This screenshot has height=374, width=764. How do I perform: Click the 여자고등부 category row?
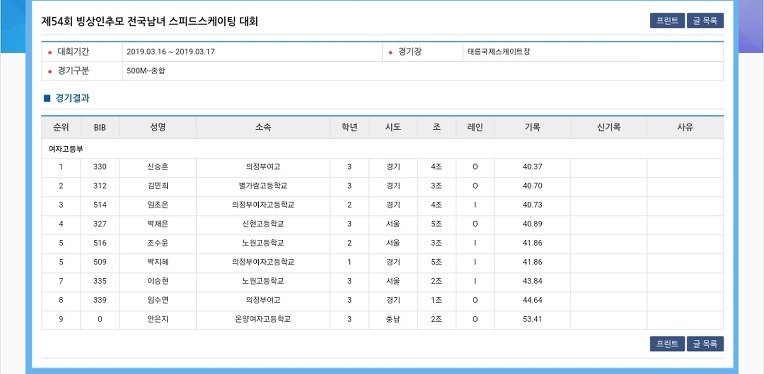click(382, 149)
